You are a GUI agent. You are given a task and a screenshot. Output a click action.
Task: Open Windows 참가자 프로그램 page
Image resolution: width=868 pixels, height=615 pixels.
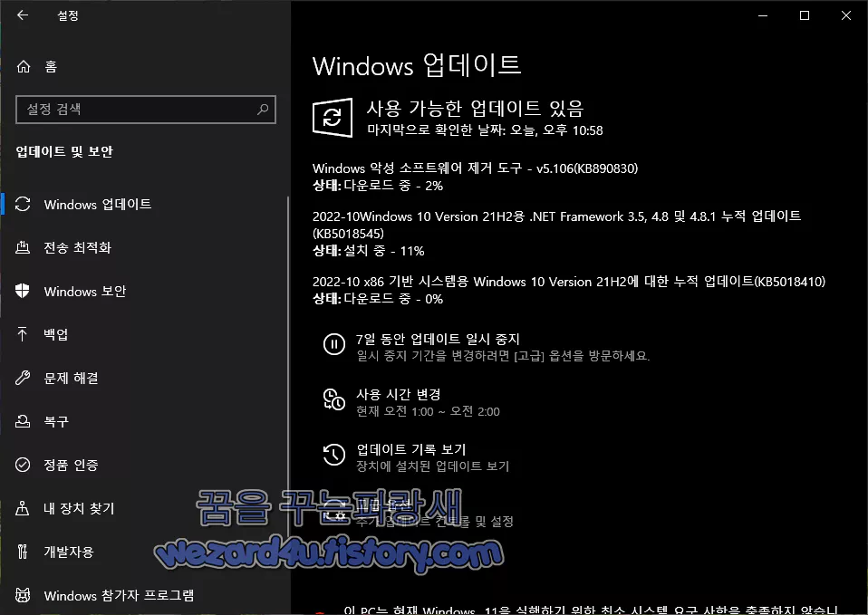(119, 596)
